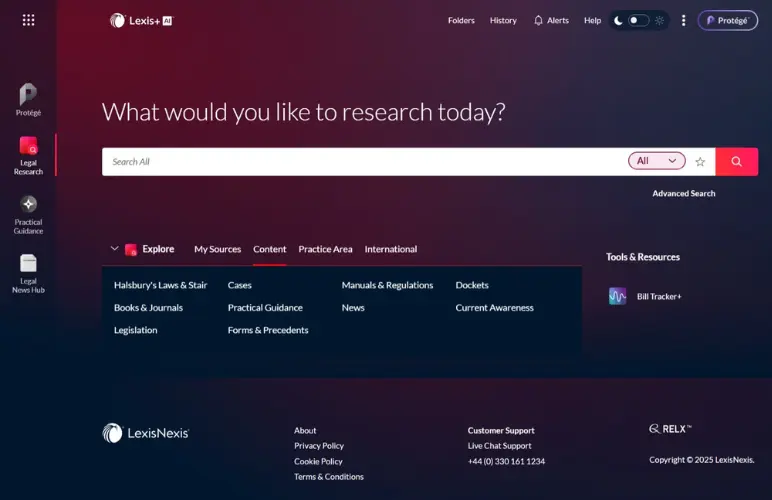Click inside the Search All field
This screenshot has height=500, width=772.
(x=360, y=161)
